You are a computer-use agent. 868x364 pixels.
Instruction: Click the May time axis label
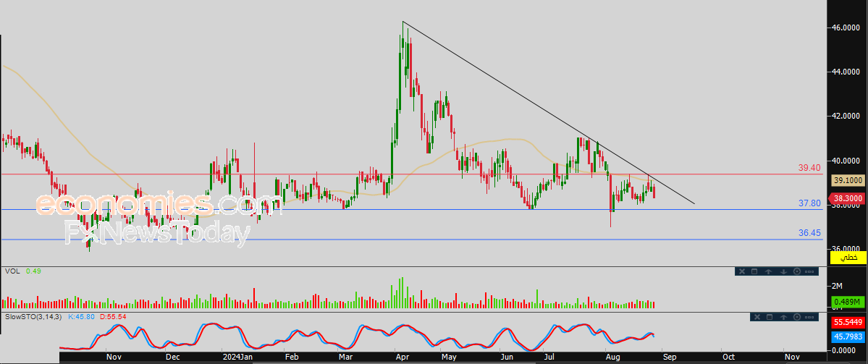(449, 357)
